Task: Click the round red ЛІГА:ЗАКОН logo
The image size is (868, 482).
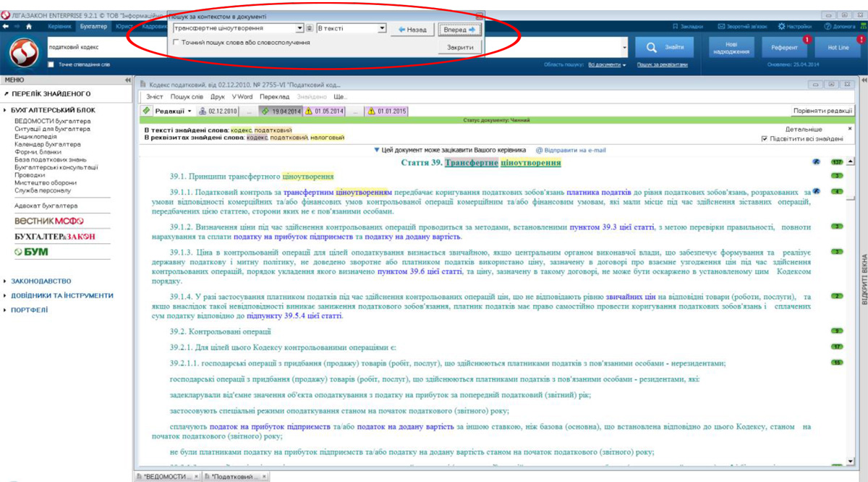Action: point(24,52)
